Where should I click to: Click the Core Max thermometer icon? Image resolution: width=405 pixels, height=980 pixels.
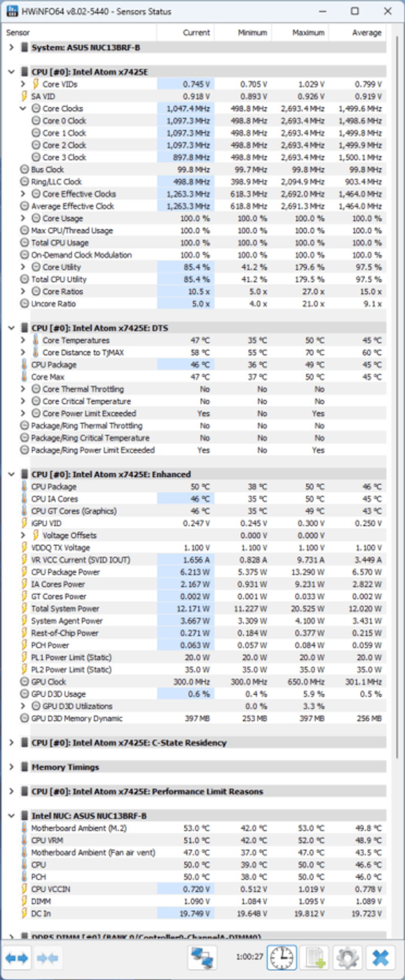click(24, 377)
